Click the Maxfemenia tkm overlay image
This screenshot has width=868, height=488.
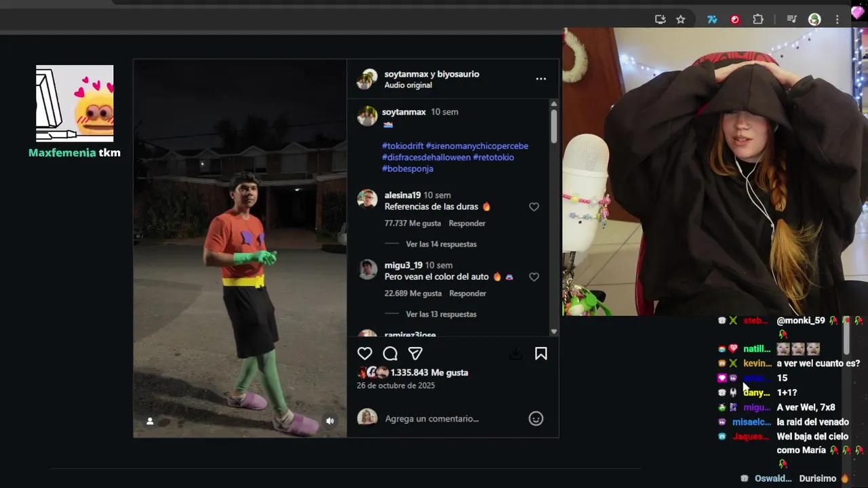75,103
